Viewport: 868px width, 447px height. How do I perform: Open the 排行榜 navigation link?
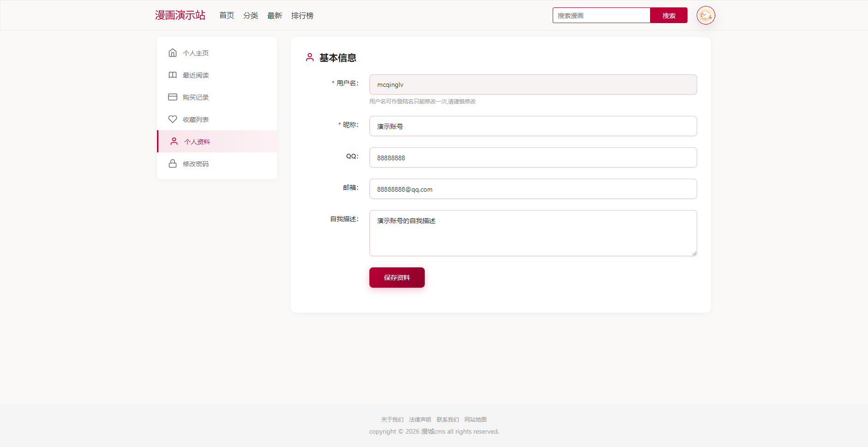tap(302, 15)
